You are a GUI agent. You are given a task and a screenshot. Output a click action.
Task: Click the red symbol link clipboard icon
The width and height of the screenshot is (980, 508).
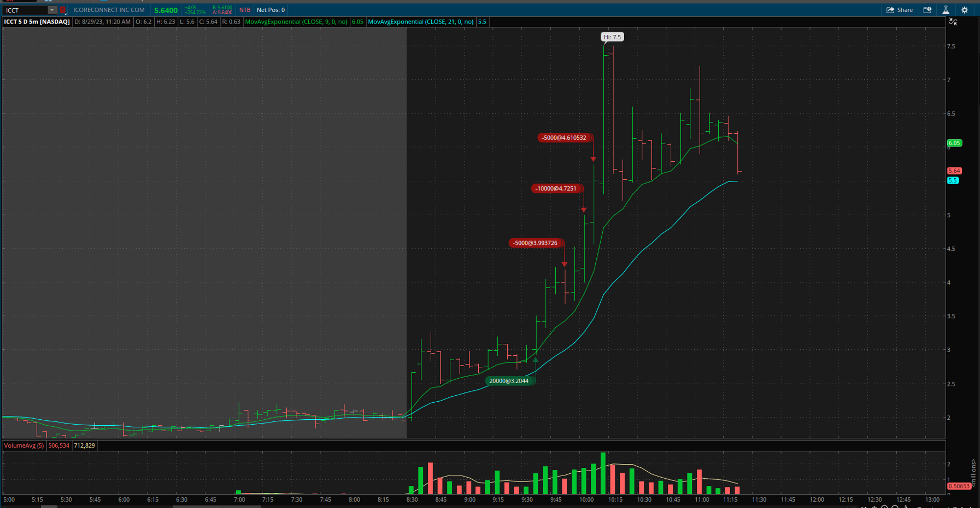coord(63,10)
